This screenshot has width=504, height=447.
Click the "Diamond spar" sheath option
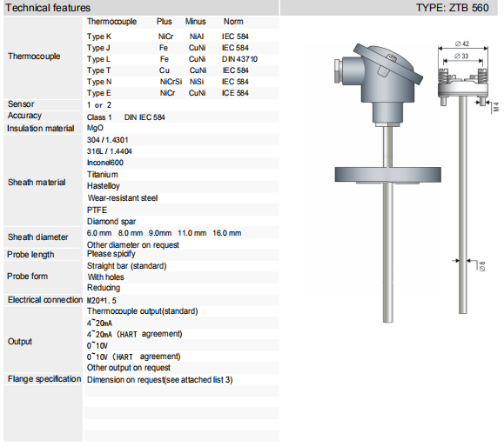coord(111,222)
